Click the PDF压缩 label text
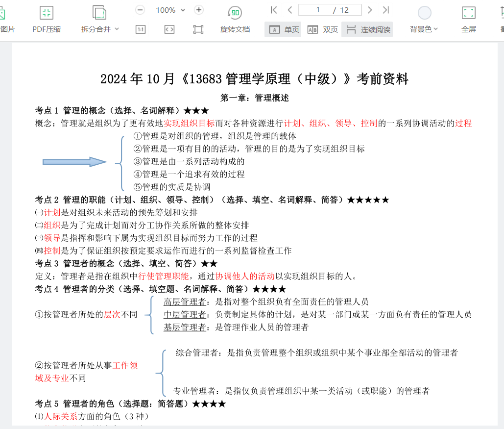 (x=46, y=29)
